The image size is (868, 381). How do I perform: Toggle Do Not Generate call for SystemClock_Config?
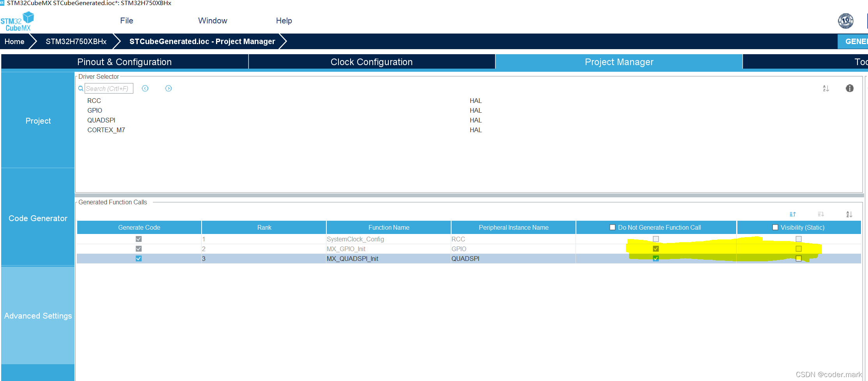pyautogui.click(x=656, y=239)
